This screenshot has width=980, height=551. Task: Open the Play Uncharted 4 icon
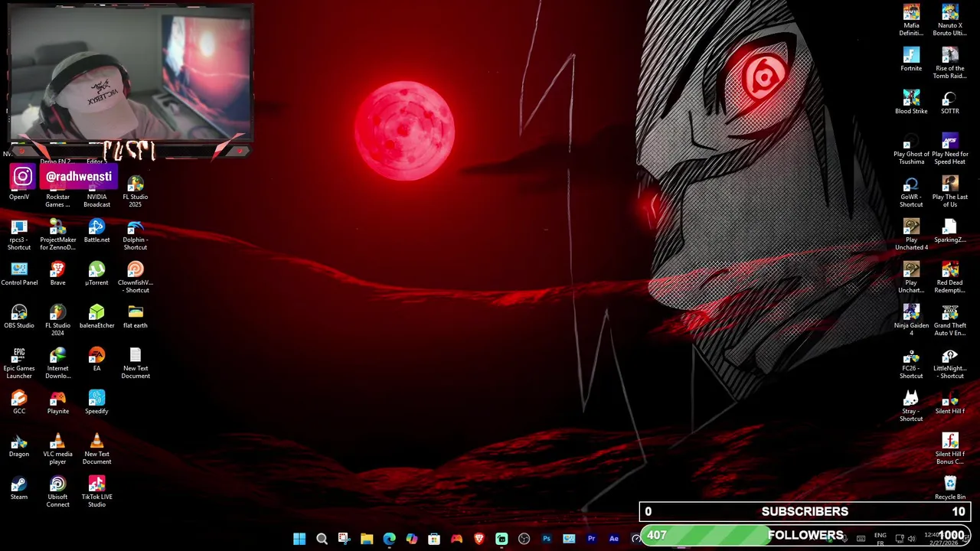click(911, 234)
